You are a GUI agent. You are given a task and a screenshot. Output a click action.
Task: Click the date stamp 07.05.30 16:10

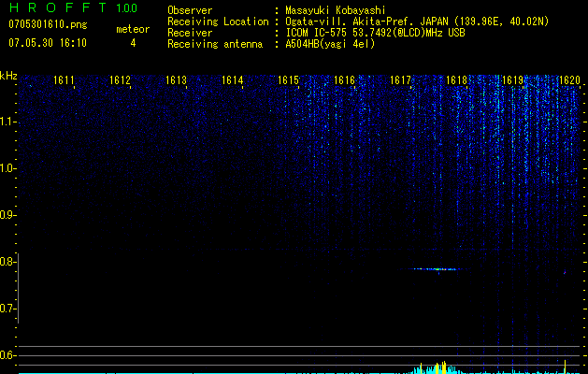click(48, 43)
